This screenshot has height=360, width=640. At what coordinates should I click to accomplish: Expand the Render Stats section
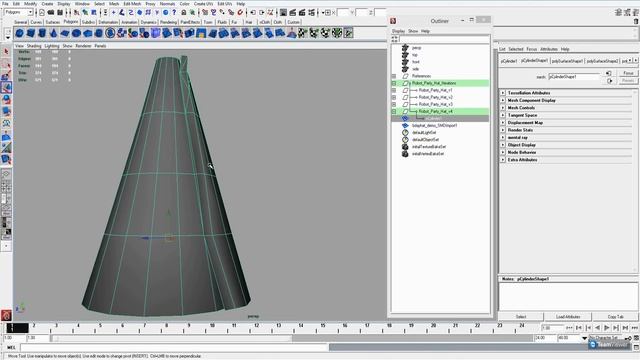(503, 130)
